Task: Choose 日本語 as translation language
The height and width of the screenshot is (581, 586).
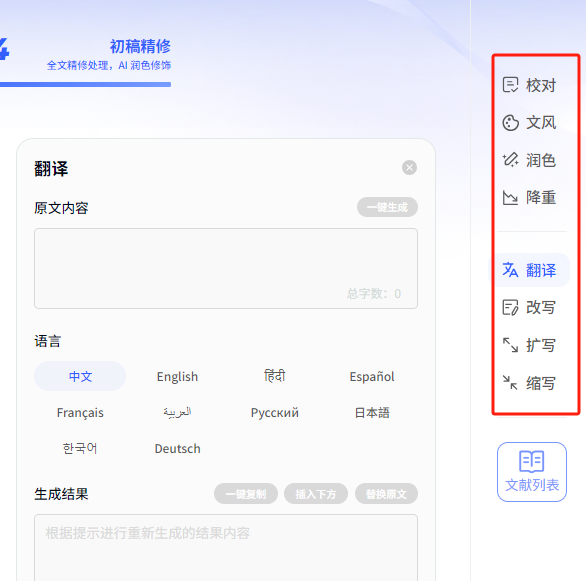Action: (x=372, y=412)
